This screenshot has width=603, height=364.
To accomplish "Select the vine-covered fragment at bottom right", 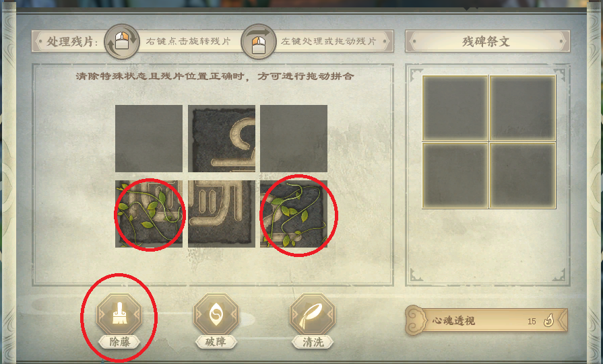I will 294,214.
